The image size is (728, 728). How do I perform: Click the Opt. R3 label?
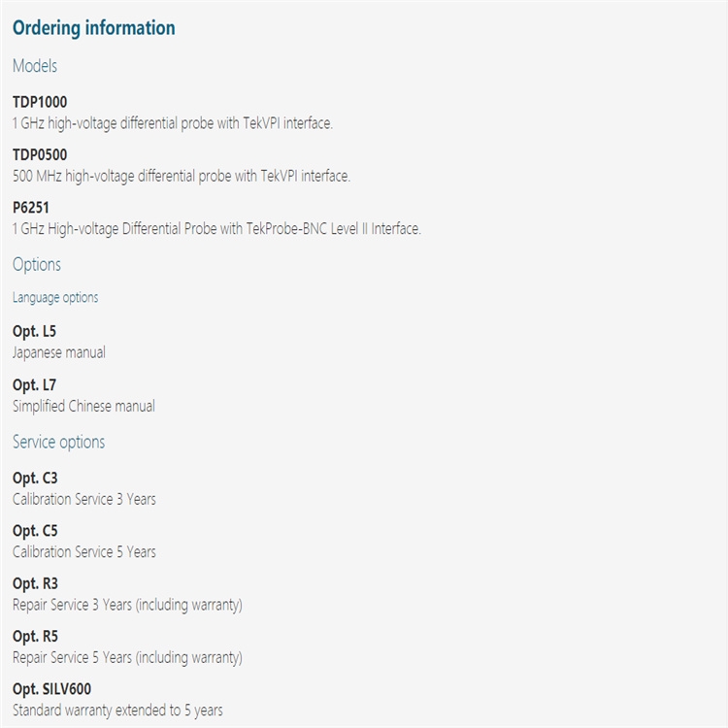[35, 583]
